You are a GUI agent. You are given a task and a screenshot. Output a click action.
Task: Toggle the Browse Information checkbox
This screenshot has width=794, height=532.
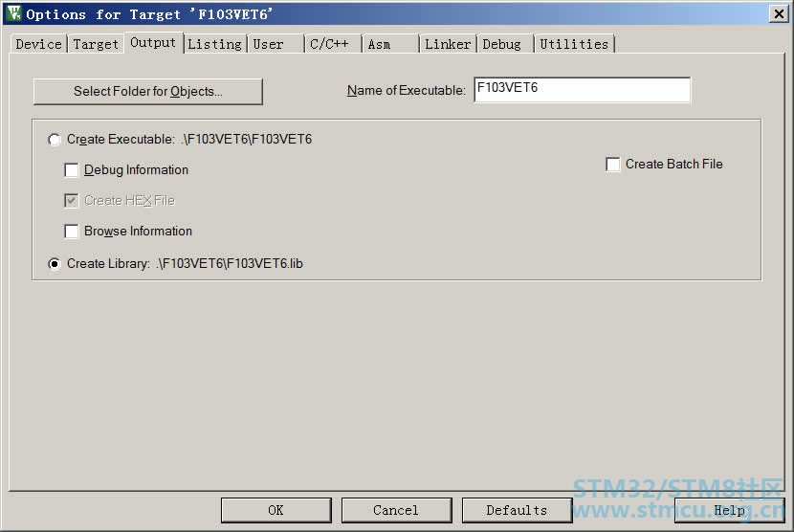tap(72, 232)
